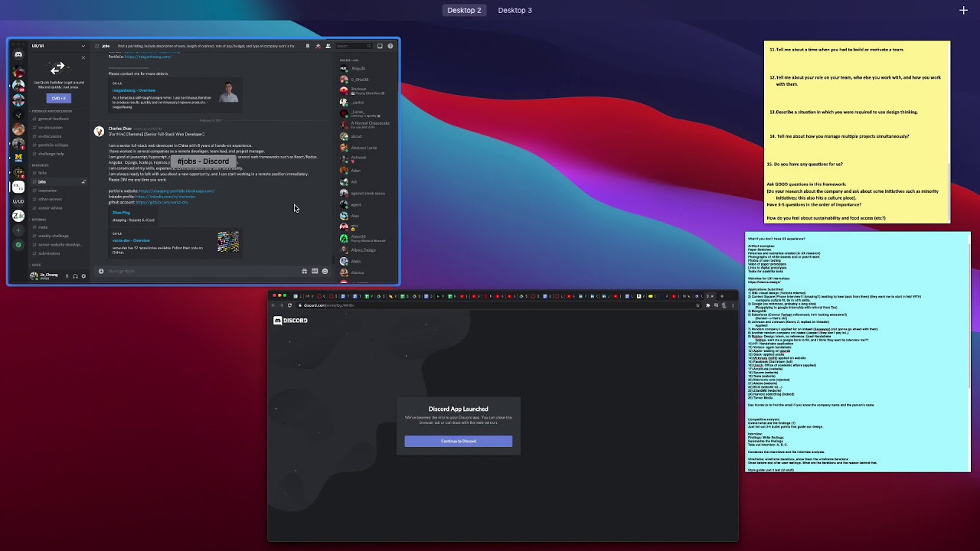Reload the page in the browser window
Image resolution: width=980 pixels, height=551 pixels.
(289, 305)
